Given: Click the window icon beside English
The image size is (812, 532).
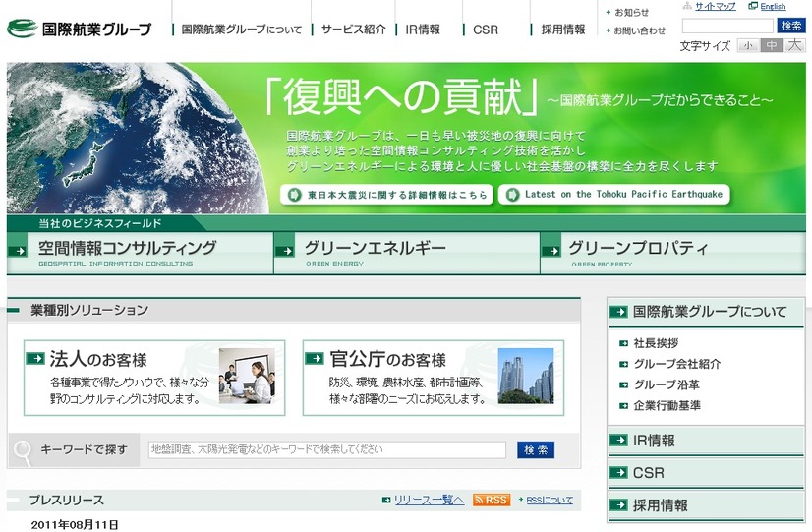Looking at the screenshot, I should coord(753,6).
